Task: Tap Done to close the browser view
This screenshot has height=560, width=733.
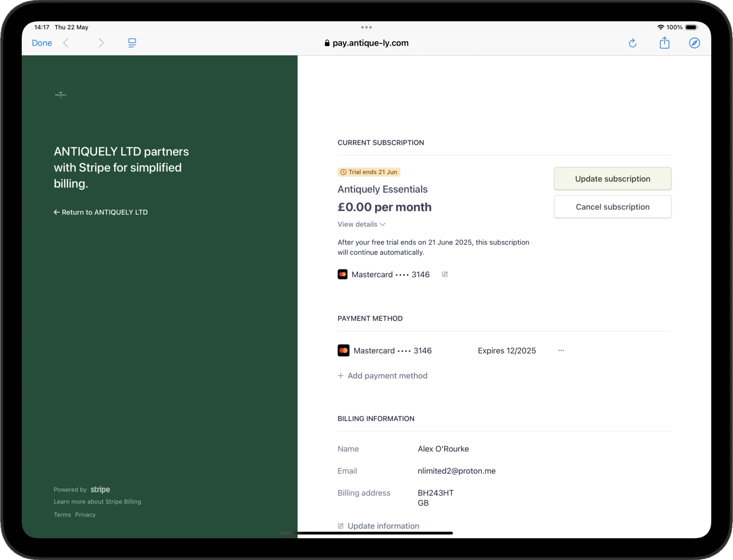Action: coord(42,43)
